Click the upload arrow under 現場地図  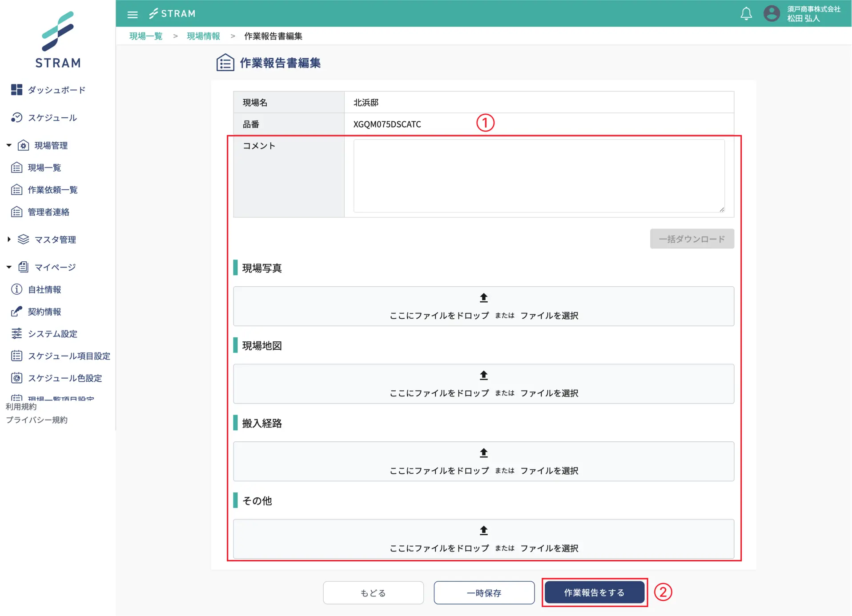tap(483, 376)
